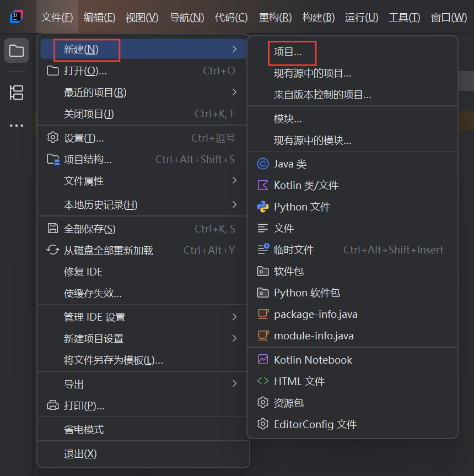The image size is (474, 476).
Task: Expand the 管理 IDE 设置 submenu arrow
Action: (x=234, y=317)
